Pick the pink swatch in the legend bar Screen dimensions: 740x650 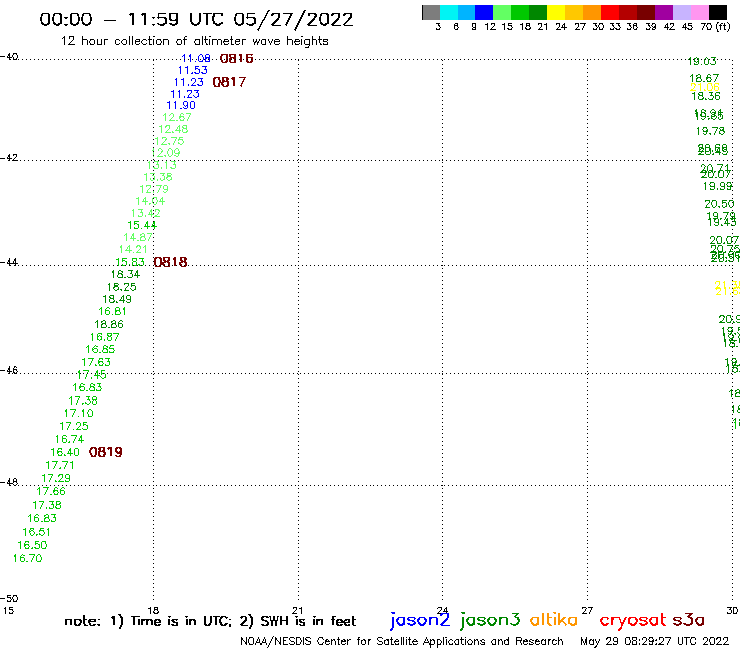pyautogui.click(x=699, y=12)
